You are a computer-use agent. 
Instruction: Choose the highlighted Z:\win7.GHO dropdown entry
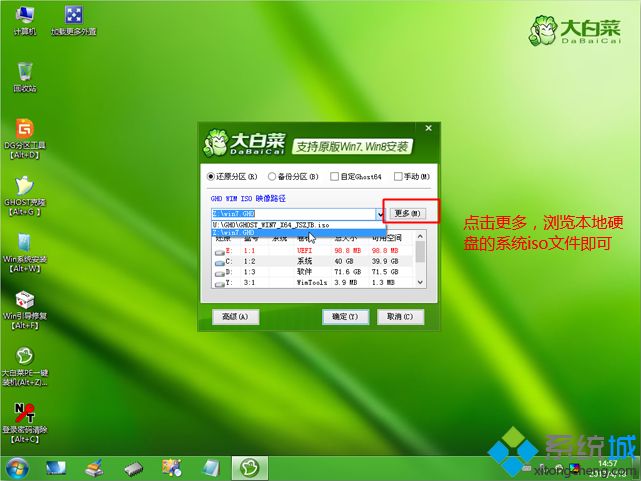(x=298, y=233)
